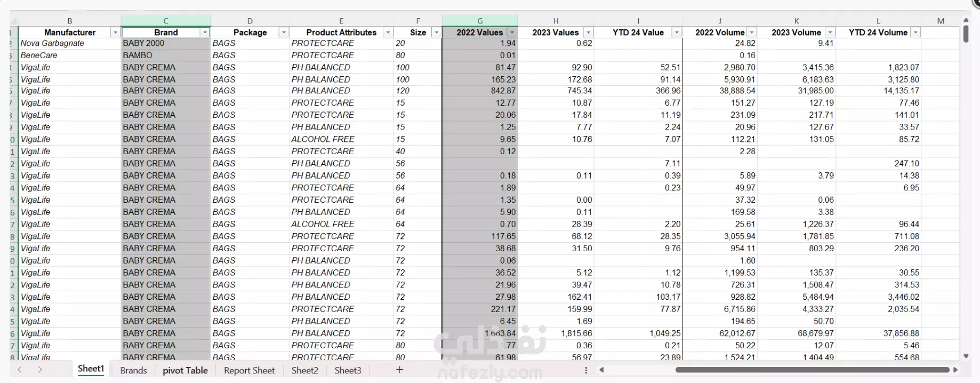Open the Size filter dropdown

coord(436,33)
